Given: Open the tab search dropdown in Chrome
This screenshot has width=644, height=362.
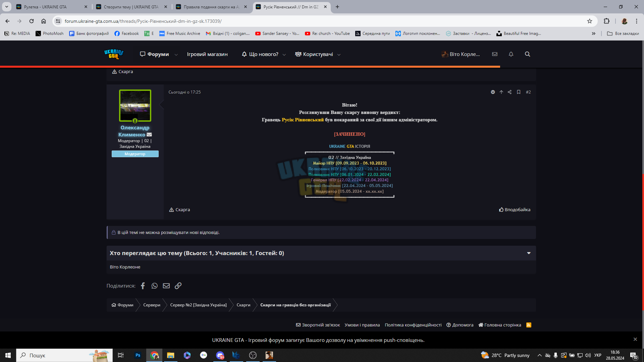Looking at the screenshot, I should pyautogui.click(x=6, y=7).
